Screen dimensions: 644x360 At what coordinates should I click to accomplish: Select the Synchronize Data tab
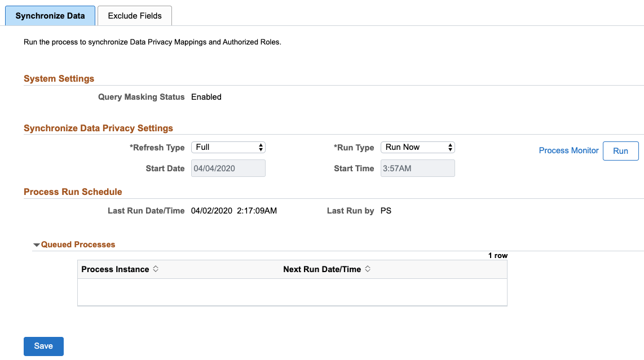click(x=50, y=16)
